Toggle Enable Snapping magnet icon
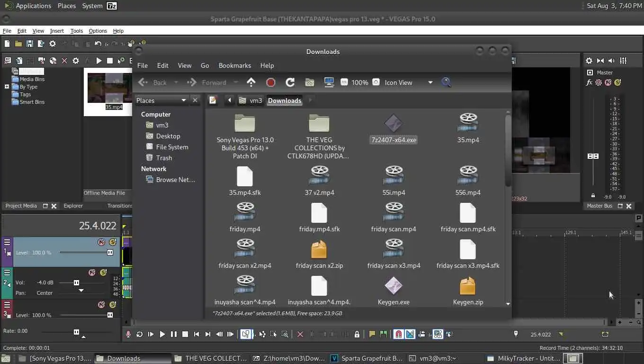644x364 pixels. coord(399,334)
